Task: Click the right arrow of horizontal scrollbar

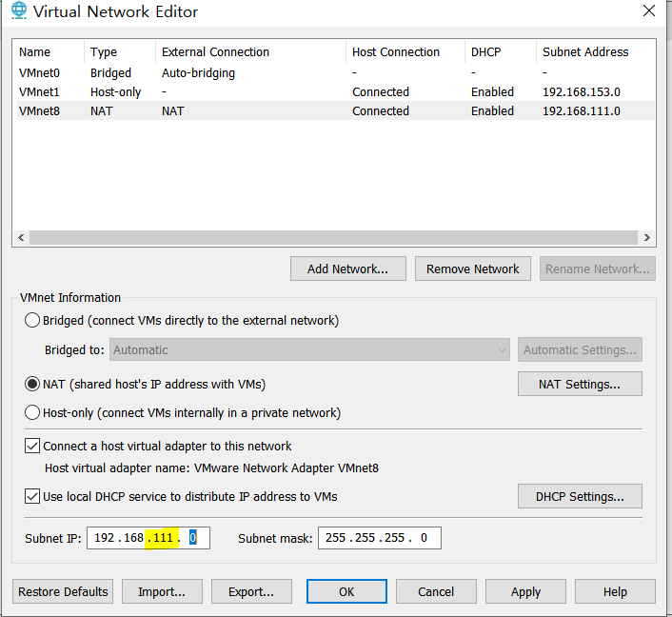Action: pos(646,237)
